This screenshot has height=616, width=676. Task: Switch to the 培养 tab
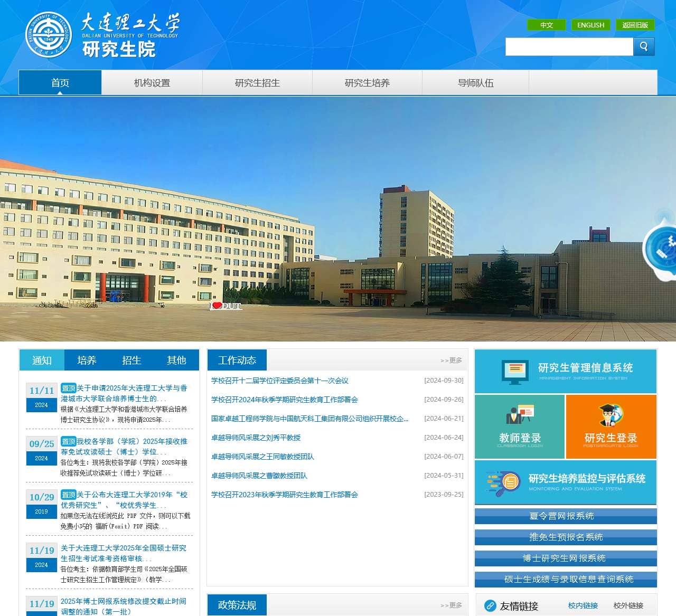click(x=87, y=360)
